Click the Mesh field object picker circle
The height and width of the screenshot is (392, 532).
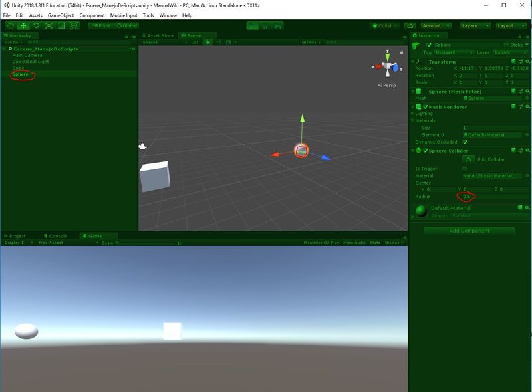[x=527, y=98]
